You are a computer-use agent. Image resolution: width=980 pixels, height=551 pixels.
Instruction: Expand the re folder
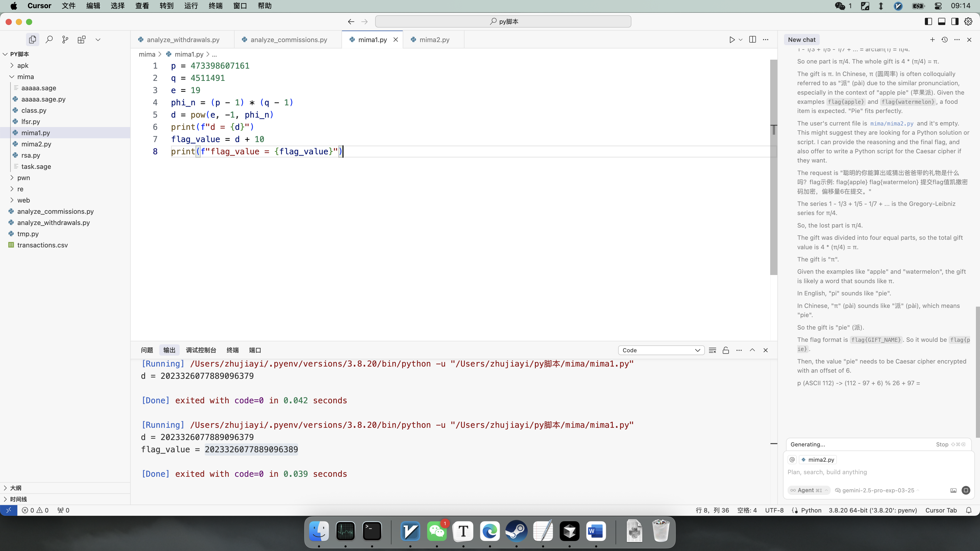tap(20, 189)
